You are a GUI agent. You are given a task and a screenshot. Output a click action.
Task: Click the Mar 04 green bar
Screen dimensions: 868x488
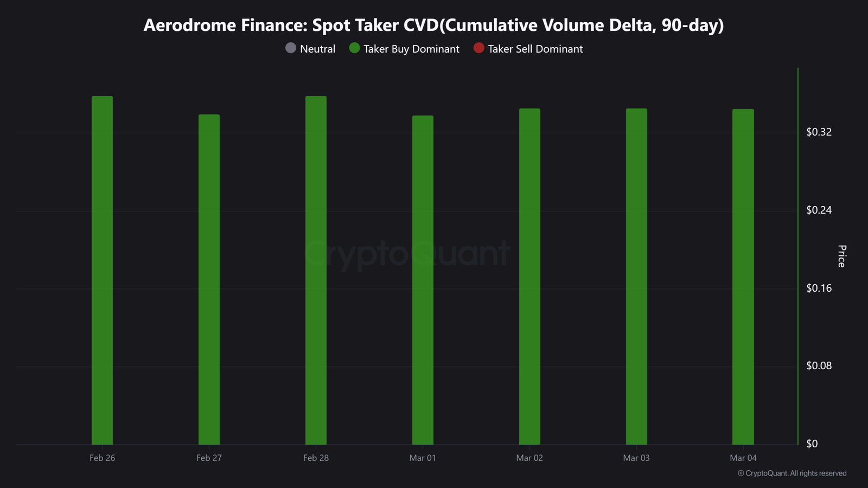coord(743,277)
